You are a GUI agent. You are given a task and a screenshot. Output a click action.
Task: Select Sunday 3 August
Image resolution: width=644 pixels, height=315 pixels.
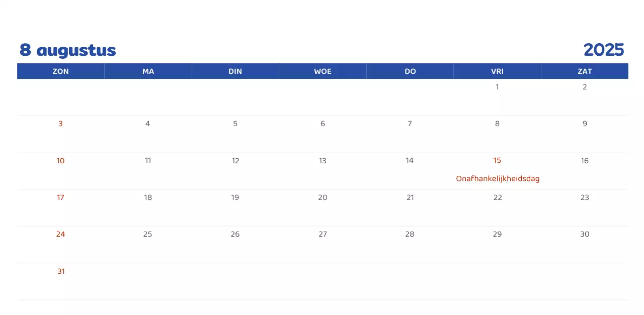pyautogui.click(x=60, y=124)
